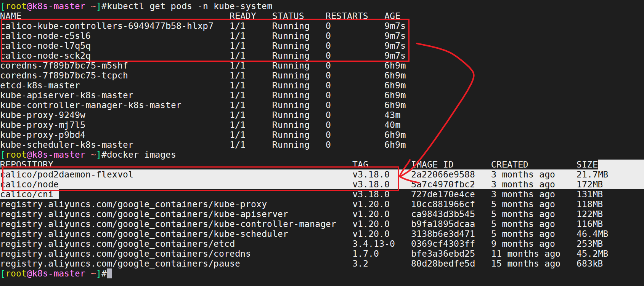Click the CREATED column header
This screenshot has height=286, width=644.
point(509,165)
